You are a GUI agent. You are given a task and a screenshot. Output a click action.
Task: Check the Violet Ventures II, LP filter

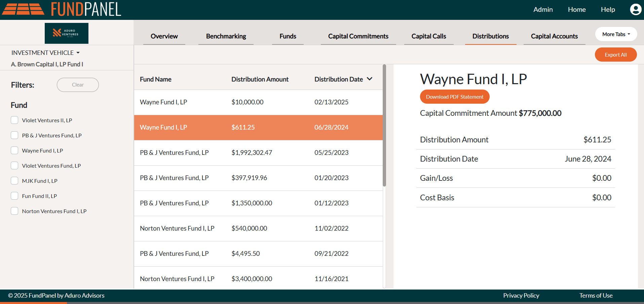coord(14,120)
